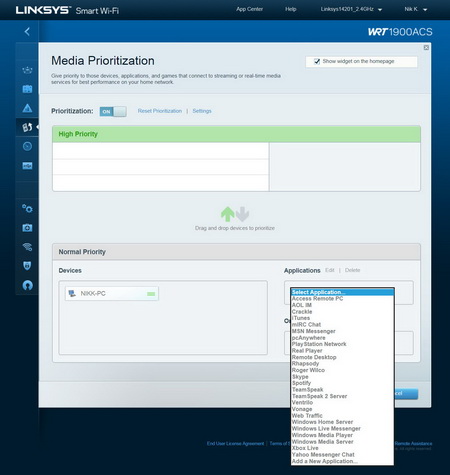Open the Nik K. account dropdown
This screenshot has width=450, height=475.
[x=415, y=9]
